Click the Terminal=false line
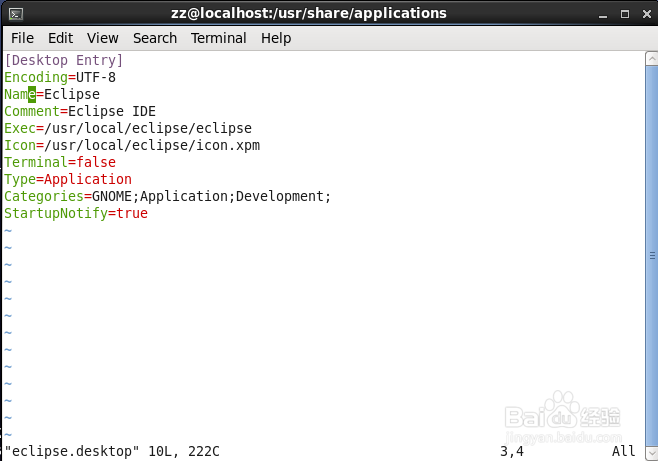658x461 pixels. [x=60, y=162]
